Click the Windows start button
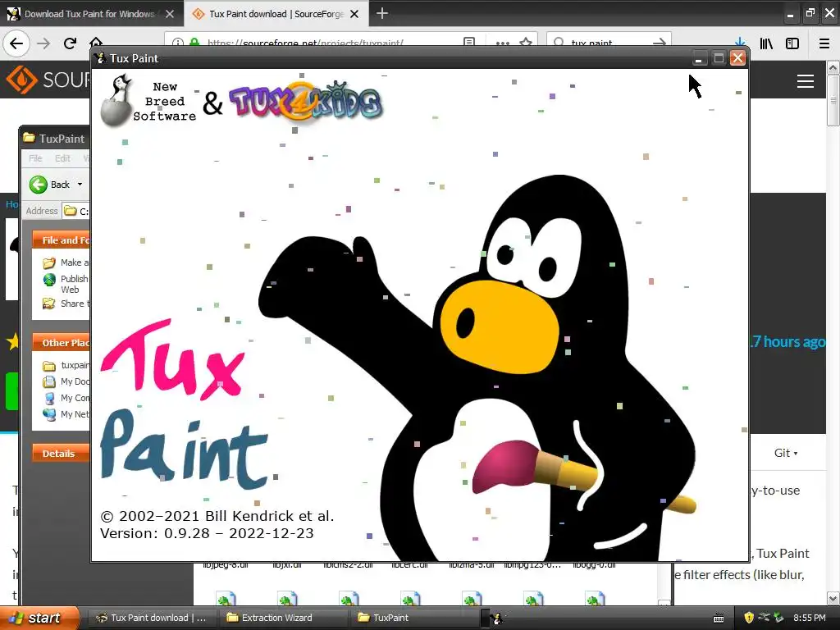840x630 pixels. (x=39, y=618)
